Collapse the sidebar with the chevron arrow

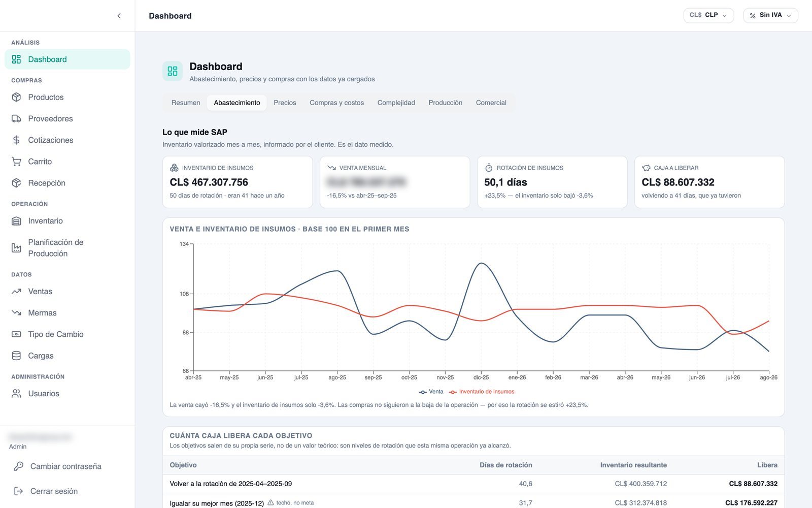point(119,16)
